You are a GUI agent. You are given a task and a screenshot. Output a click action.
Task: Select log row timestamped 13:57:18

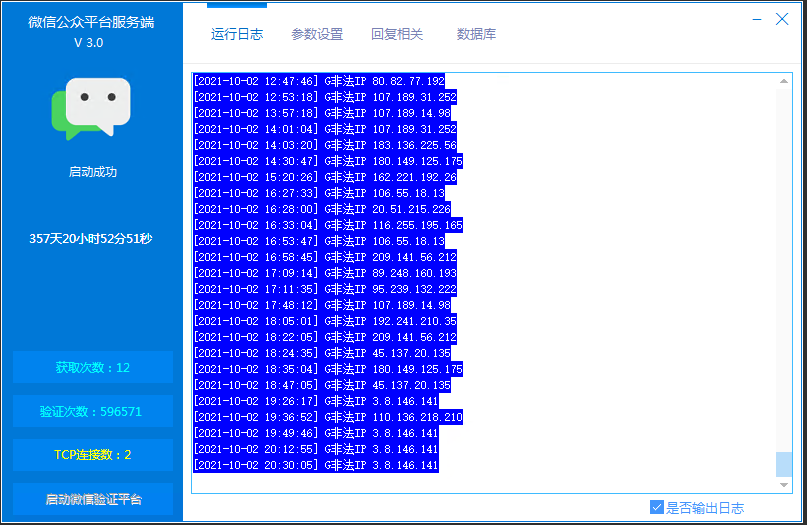coord(322,113)
